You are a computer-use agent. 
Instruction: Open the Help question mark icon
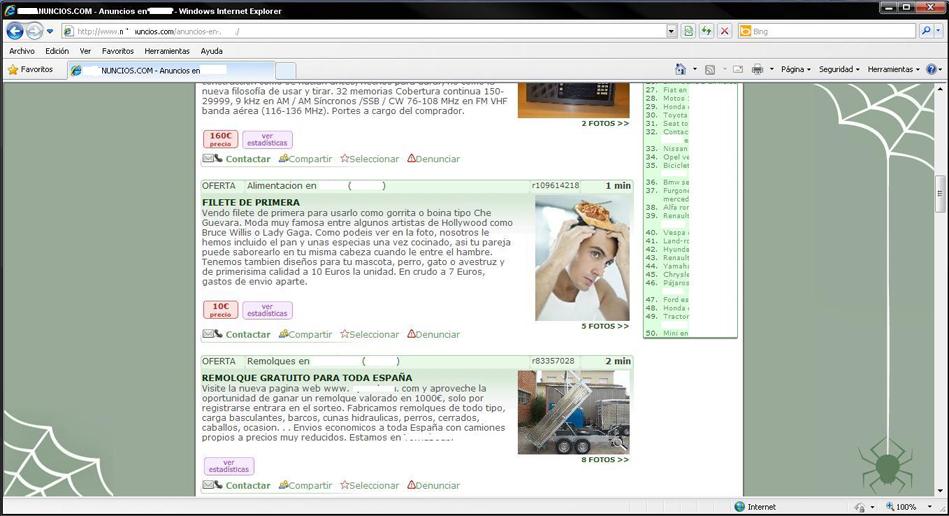click(931, 69)
